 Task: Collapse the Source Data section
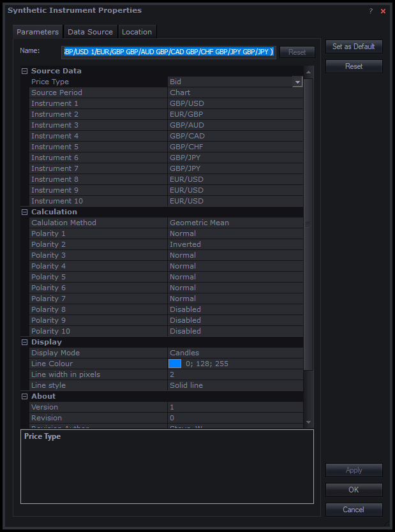pos(24,71)
